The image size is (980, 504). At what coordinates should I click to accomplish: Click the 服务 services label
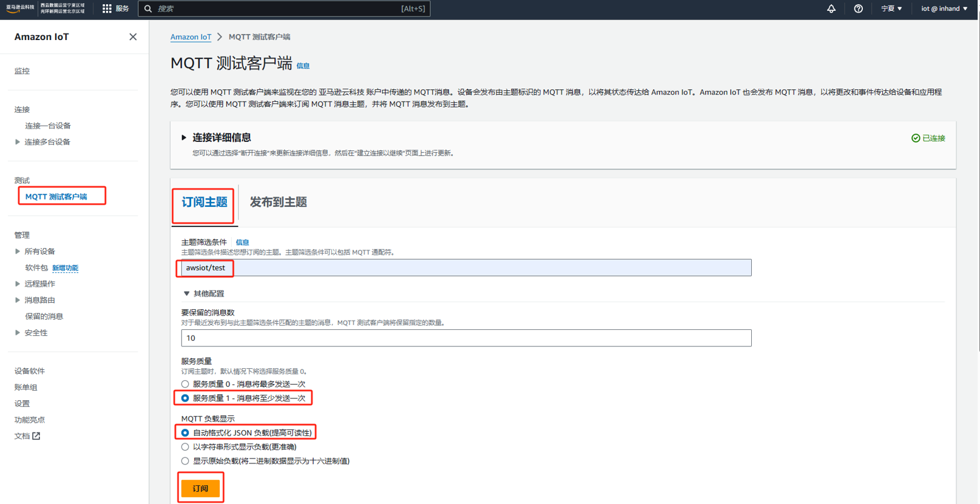(x=122, y=8)
